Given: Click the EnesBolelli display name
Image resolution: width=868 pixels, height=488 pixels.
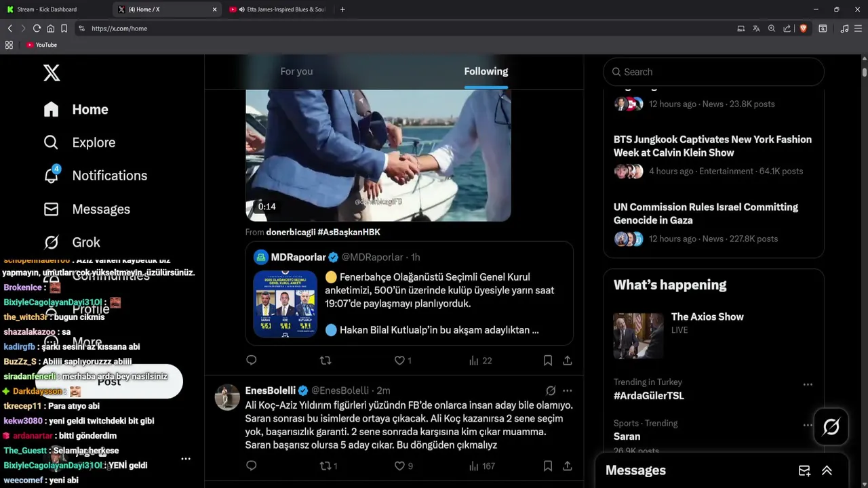Looking at the screenshot, I should (270, 390).
